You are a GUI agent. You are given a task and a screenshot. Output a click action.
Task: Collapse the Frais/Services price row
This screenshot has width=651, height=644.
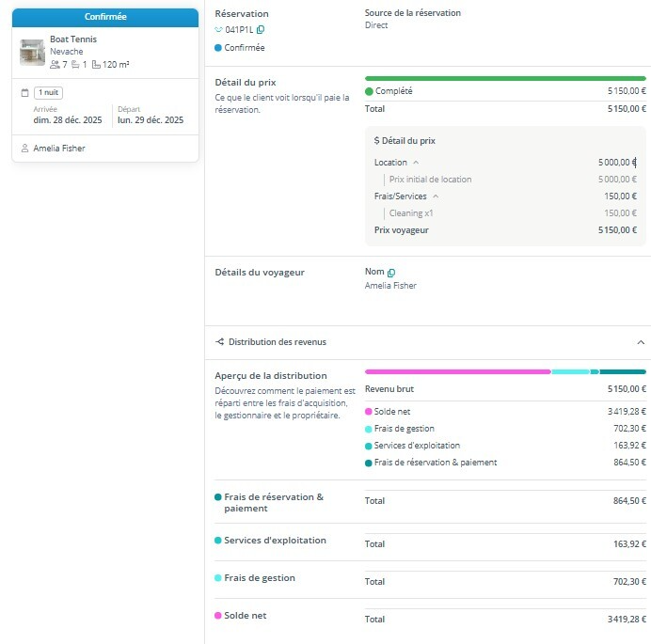(x=436, y=196)
